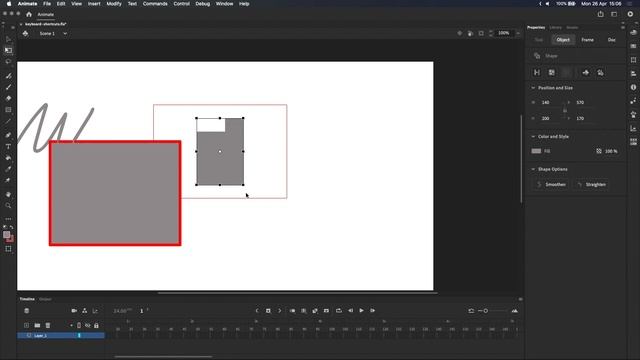This screenshot has width=640, height=360.
Task: Switch to the Object properties tab
Action: click(563, 40)
